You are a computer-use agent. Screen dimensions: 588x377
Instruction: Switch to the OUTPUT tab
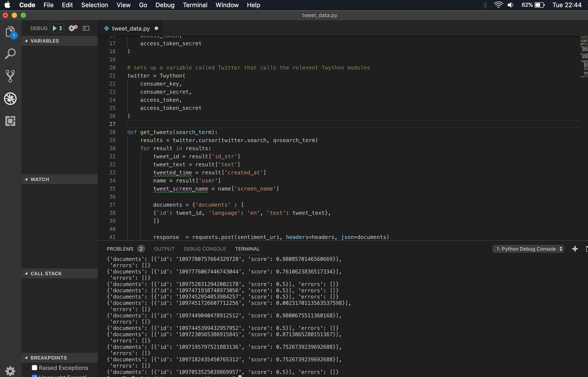[164, 249]
